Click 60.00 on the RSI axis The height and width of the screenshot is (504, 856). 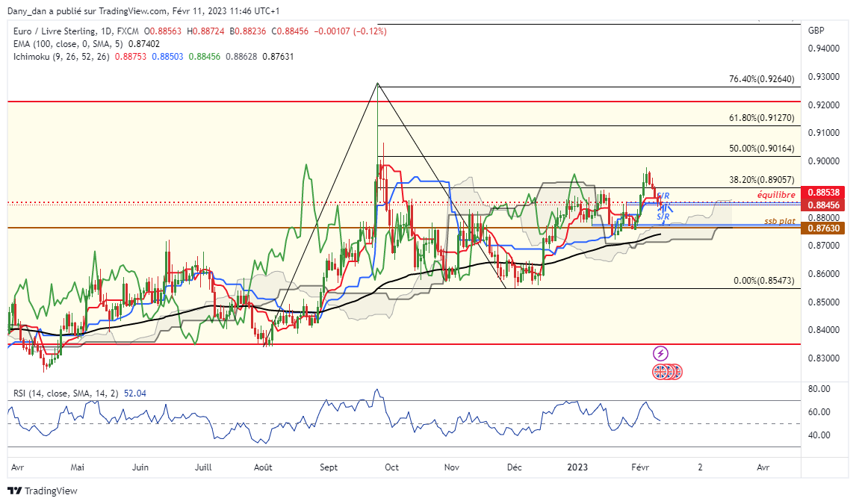pos(819,412)
